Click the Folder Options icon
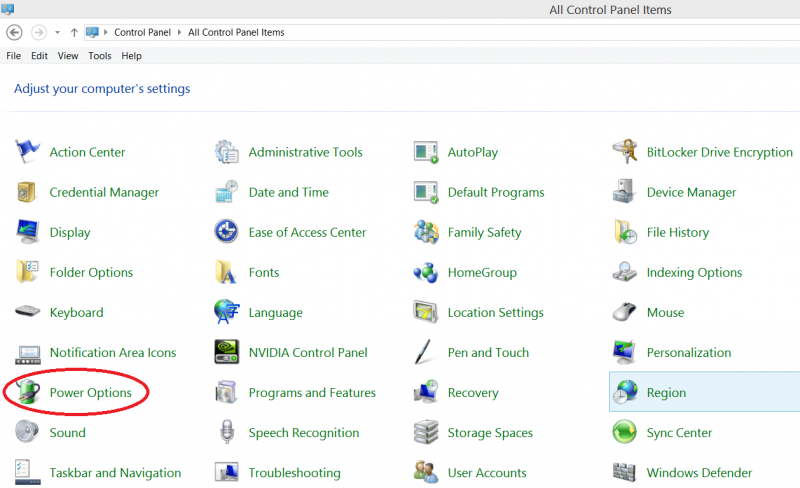The height and width of the screenshot is (488, 800). [27, 272]
